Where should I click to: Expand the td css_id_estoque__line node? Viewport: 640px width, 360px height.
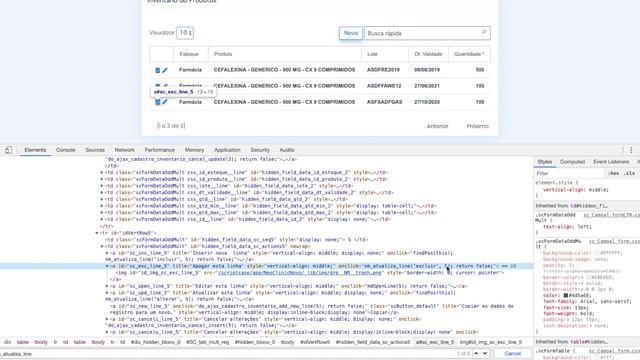pyautogui.click(x=102, y=173)
